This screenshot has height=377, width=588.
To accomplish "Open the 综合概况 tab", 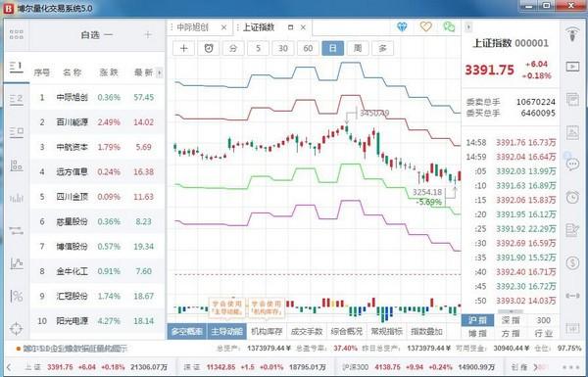I will coord(347,332).
